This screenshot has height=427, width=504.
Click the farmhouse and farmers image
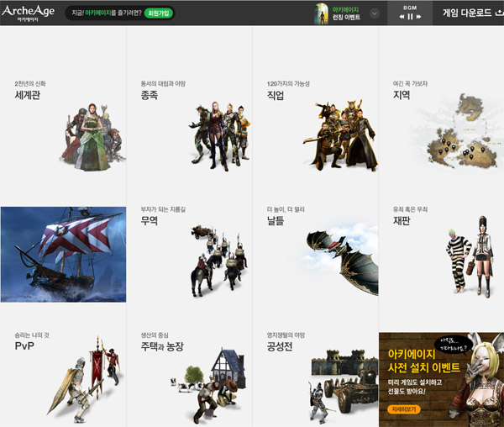click(x=209, y=386)
